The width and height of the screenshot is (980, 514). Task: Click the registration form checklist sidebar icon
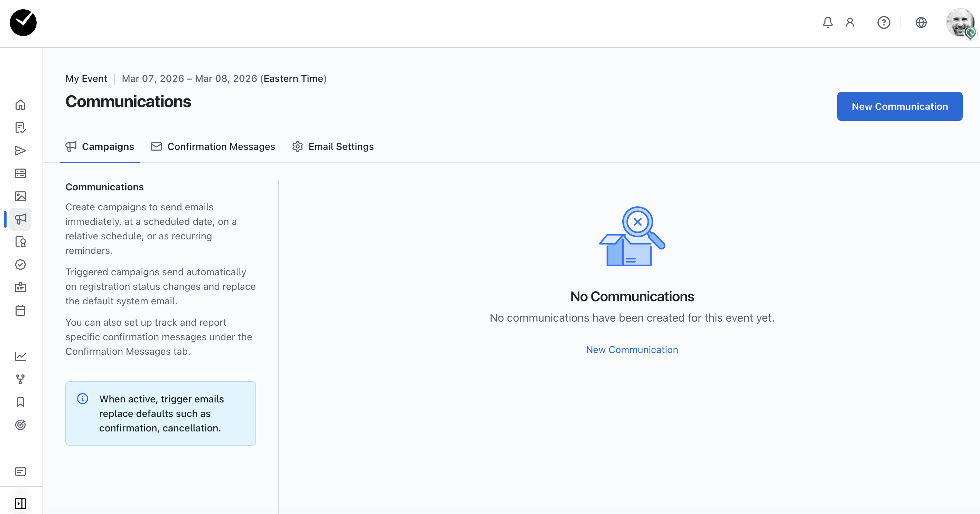20,128
